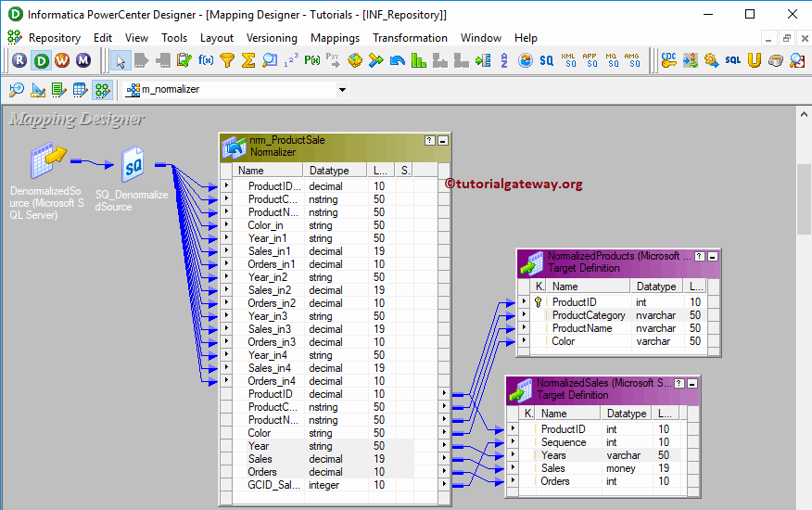Add an Aggregator sigma transformation
812x510 pixels.
tap(248, 60)
